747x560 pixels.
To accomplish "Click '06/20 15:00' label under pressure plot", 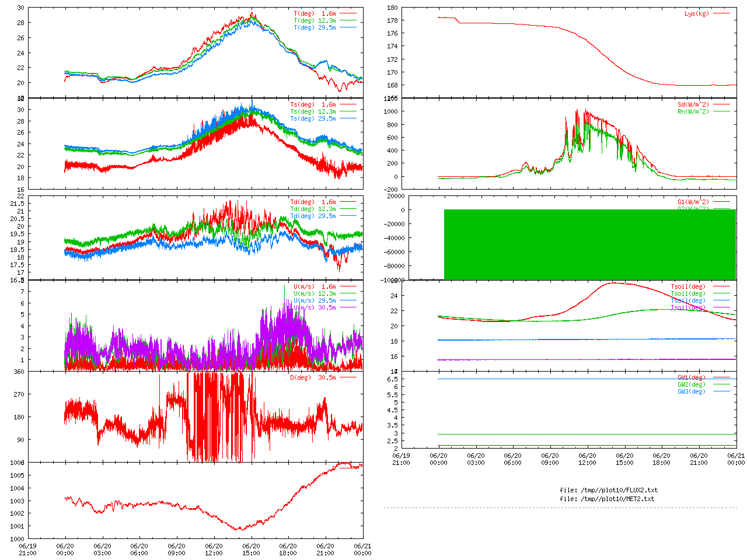I will [x=251, y=549].
